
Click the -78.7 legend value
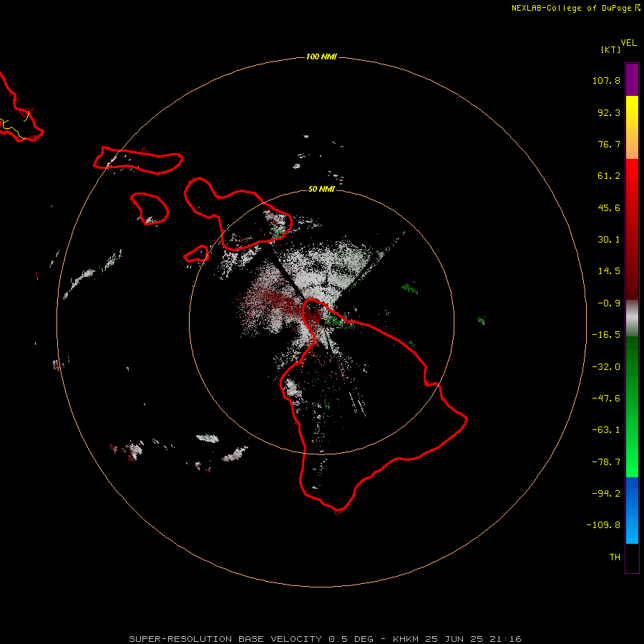606,462
